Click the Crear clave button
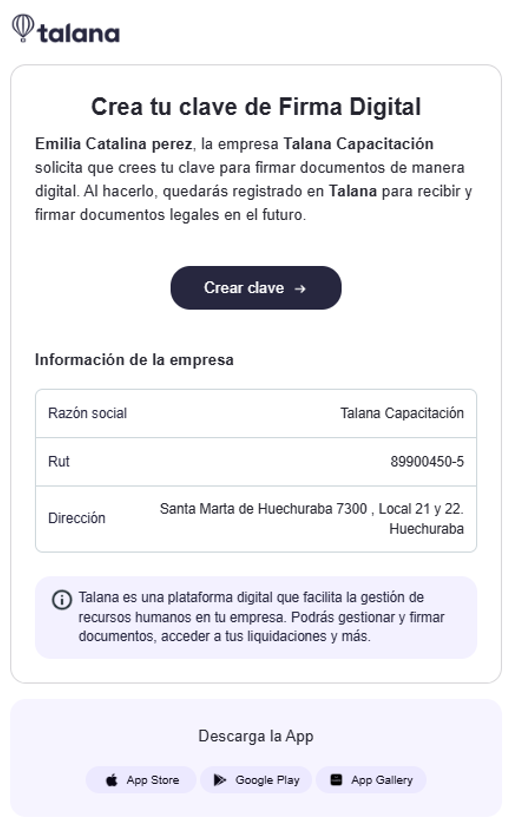 [x=255, y=287]
